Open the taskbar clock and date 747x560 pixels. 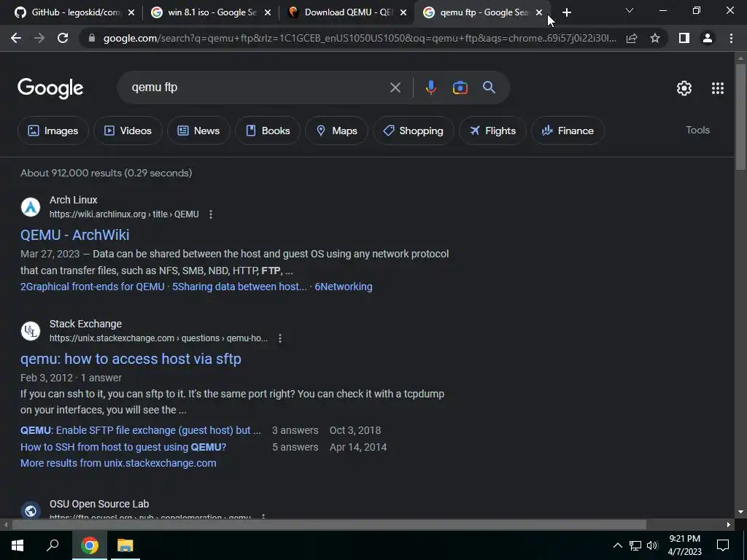pyautogui.click(x=684, y=545)
